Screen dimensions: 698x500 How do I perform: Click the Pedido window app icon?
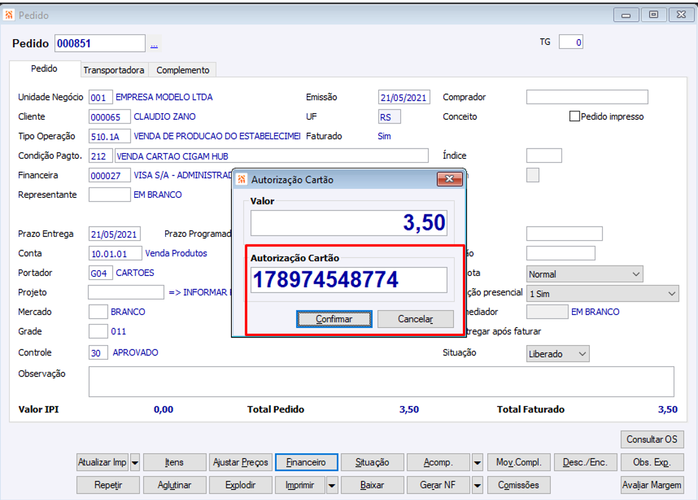(9, 15)
